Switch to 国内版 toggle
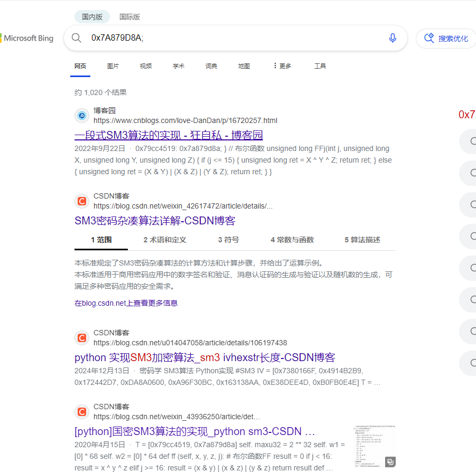This screenshot has height=472, width=476. [x=92, y=17]
